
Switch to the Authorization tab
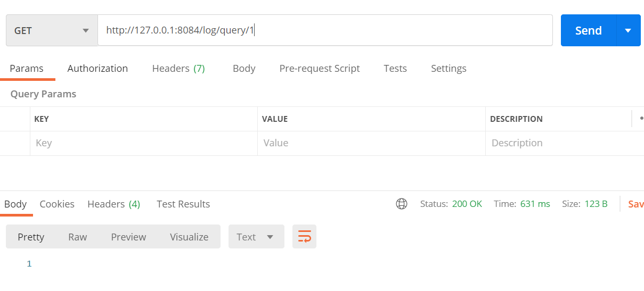(x=97, y=68)
